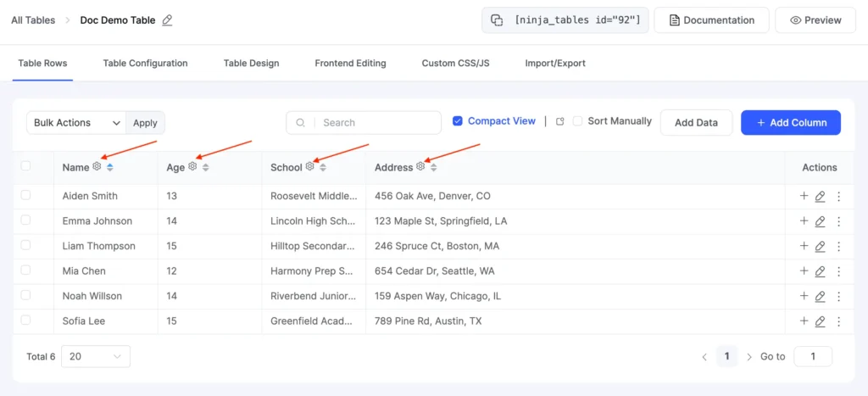
Task: Click the icon beside Sort Manually divider
Action: pyautogui.click(x=560, y=121)
